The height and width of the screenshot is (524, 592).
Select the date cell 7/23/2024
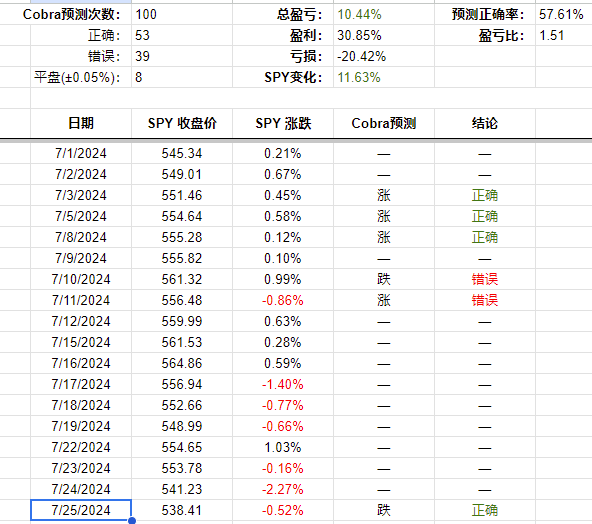click(81, 468)
